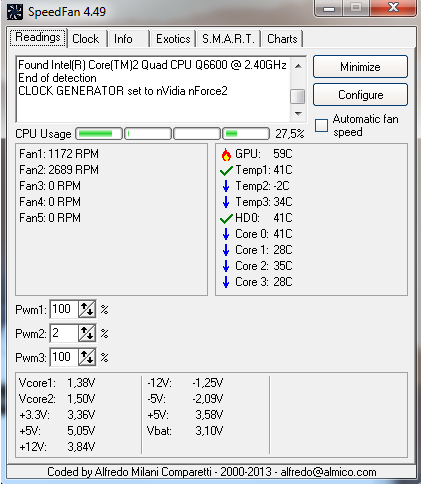Click the fourth CPU usage bar
The height and width of the screenshot is (485, 422).
246,134
